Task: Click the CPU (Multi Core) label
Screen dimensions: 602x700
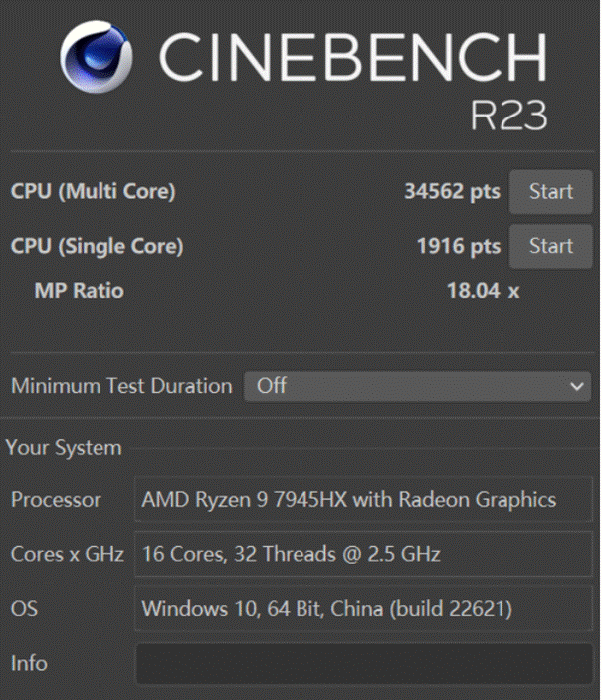Action: [93, 192]
